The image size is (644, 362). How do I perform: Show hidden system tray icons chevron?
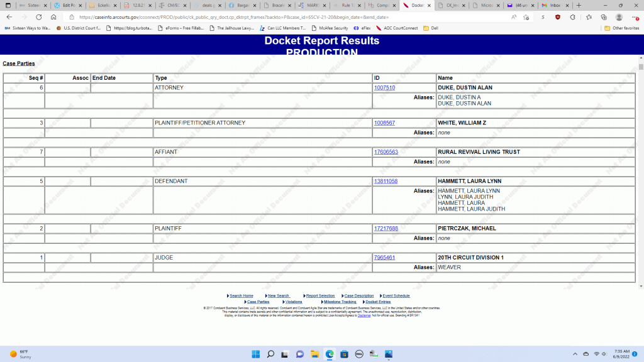(x=575, y=354)
